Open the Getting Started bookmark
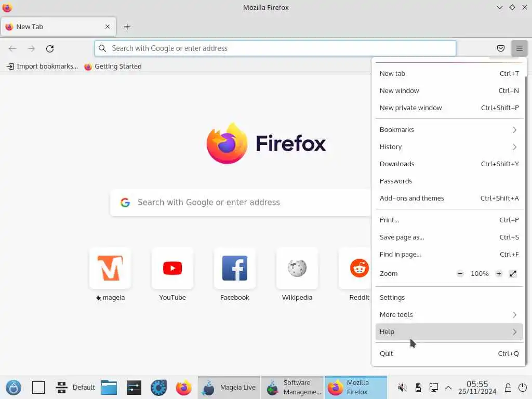 pyautogui.click(x=113, y=66)
